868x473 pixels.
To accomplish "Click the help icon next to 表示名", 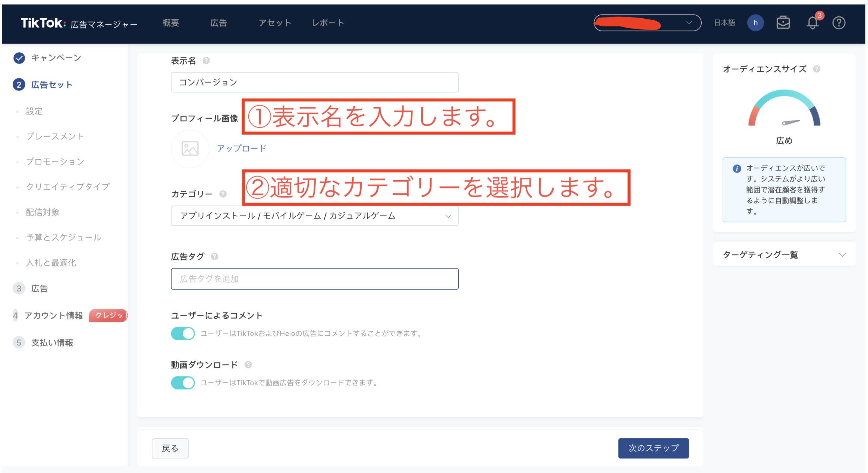I will 207,61.
